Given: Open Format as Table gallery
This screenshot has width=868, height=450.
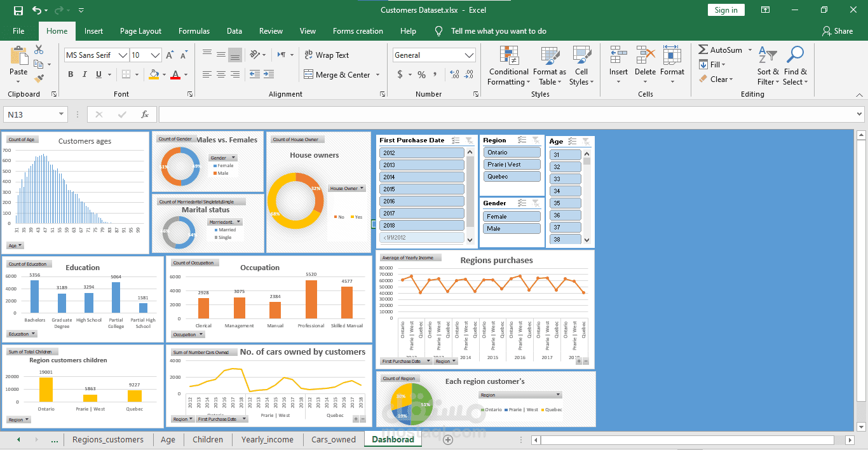Looking at the screenshot, I should (549, 66).
